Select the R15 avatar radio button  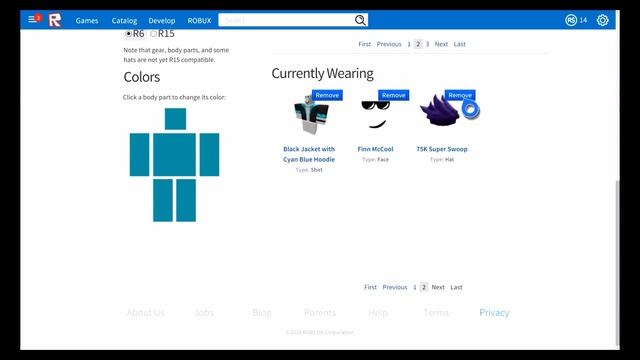pos(153,34)
